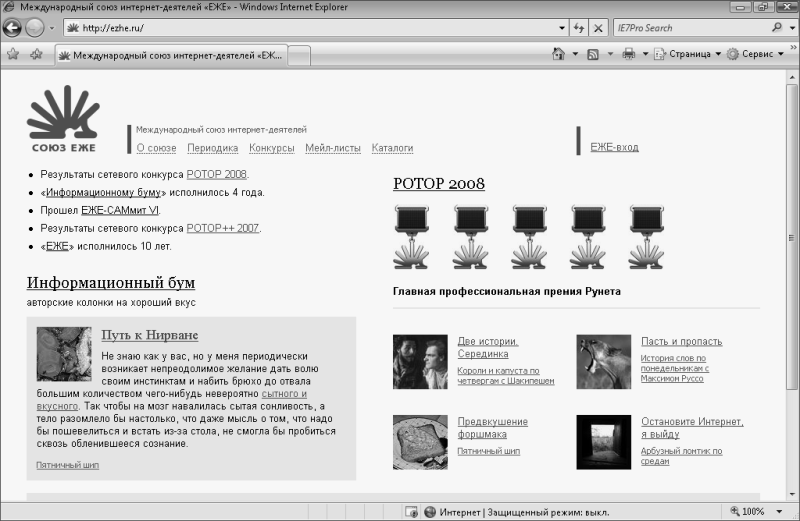Click the Stop loading X icon
800x521 pixels.
point(598,28)
